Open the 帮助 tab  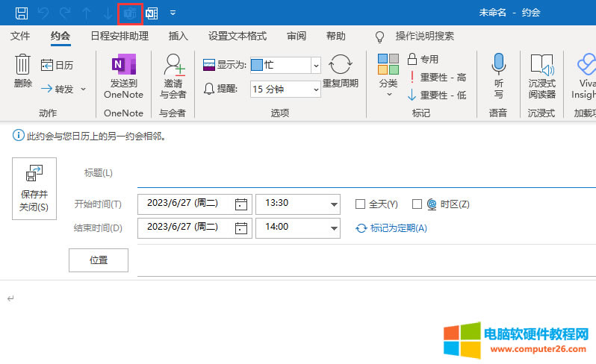[x=336, y=36]
